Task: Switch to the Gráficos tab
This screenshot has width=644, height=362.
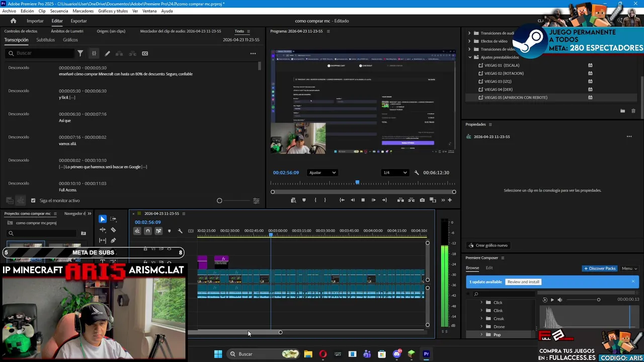Action: (70, 40)
